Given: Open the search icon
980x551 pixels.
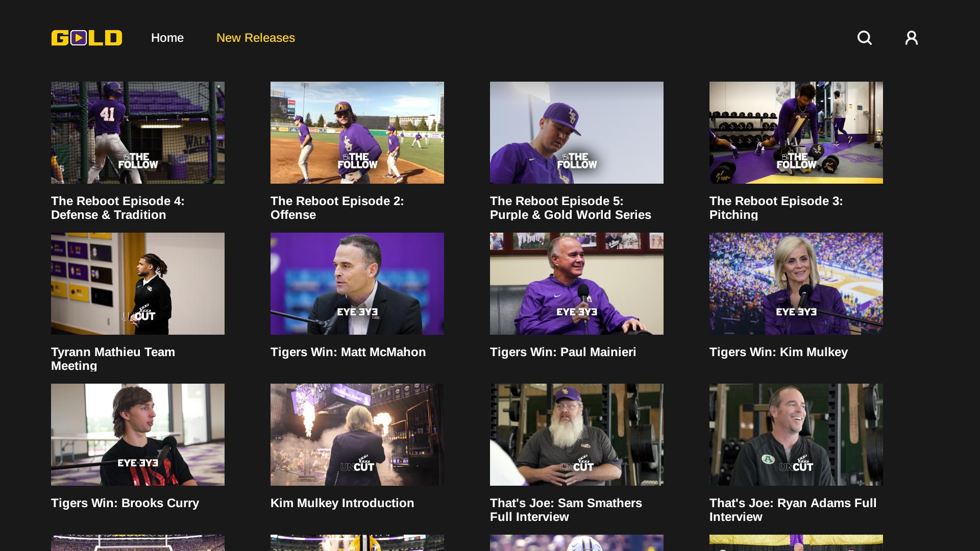Looking at the screenshot, I should tap(865, 38).
